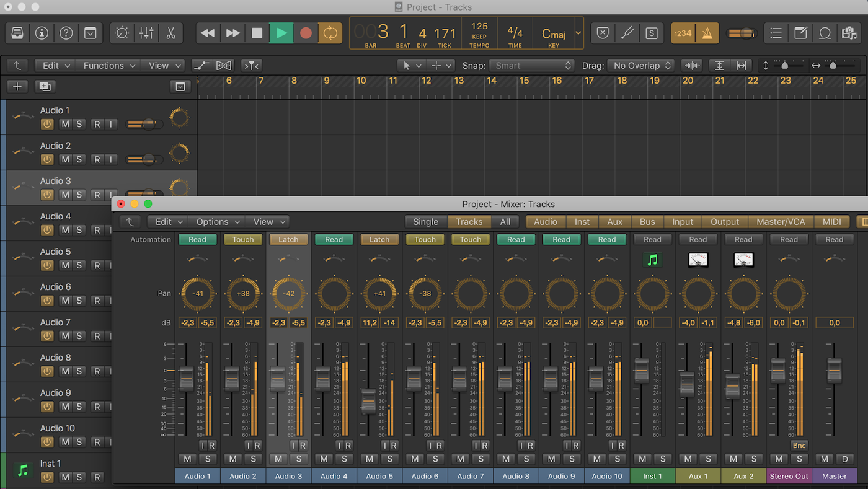The height and width of the screenshot is (489, 868).
Task: Solo the Audio 2 track in track list
Action: pyautogui.click(x=79, y=159)
